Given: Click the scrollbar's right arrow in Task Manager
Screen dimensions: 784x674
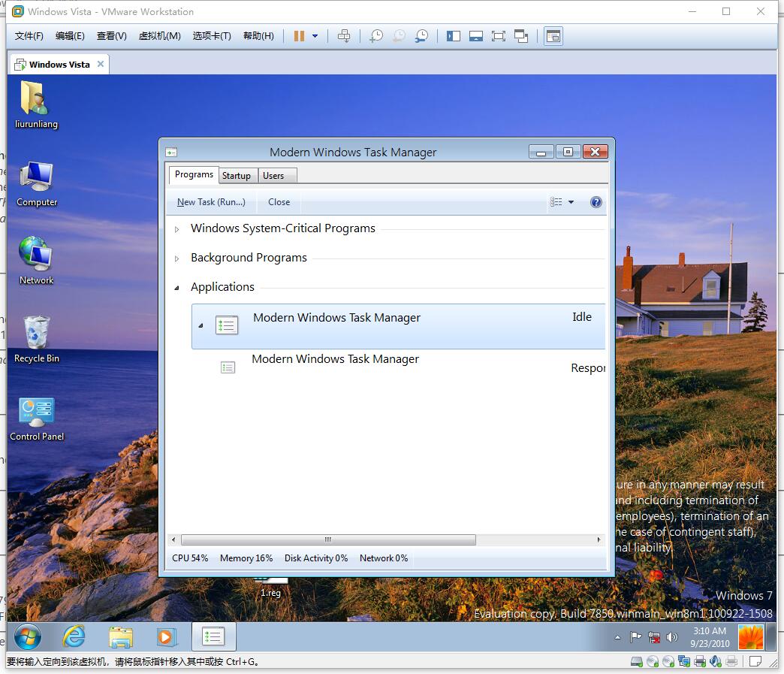Looking at the screenshot, I should point(599,540).
